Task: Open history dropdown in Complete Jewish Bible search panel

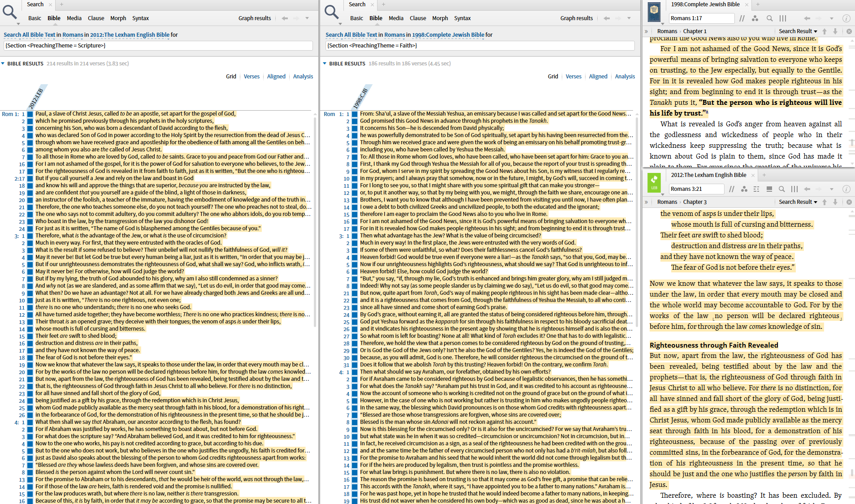Action: tap(629, 18)
